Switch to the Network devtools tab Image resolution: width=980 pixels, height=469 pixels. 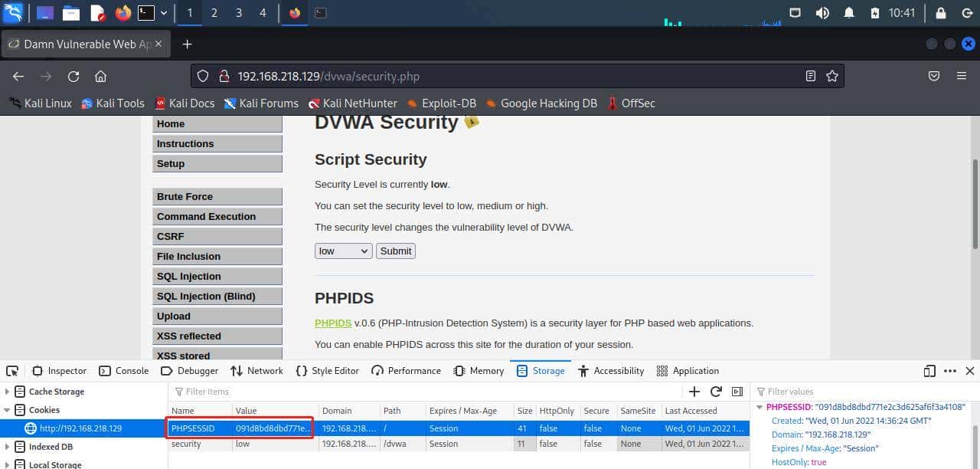point(256,371)
